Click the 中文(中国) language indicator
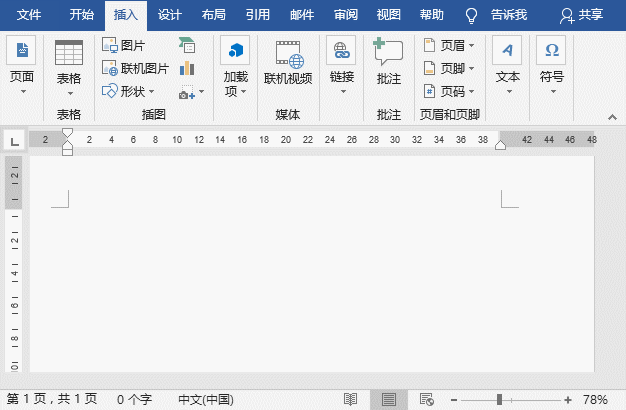Viewport: 626px width, 410px height. pos(204,399)
